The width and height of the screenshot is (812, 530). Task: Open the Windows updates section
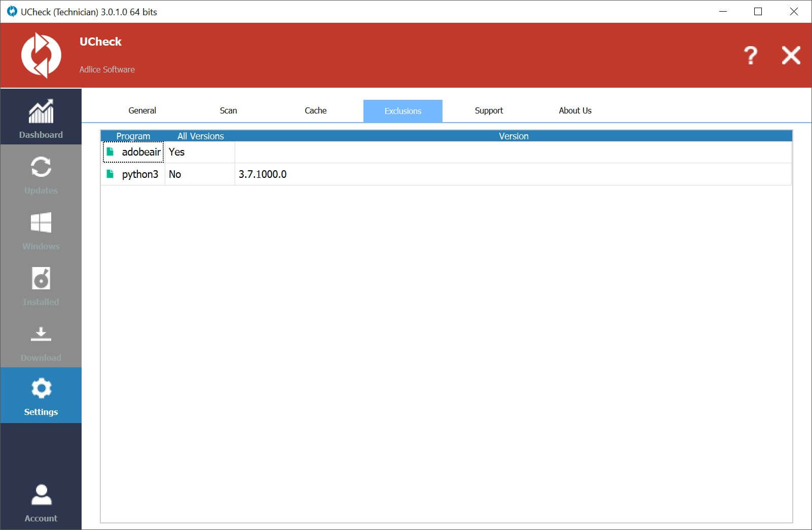(41, 229)
